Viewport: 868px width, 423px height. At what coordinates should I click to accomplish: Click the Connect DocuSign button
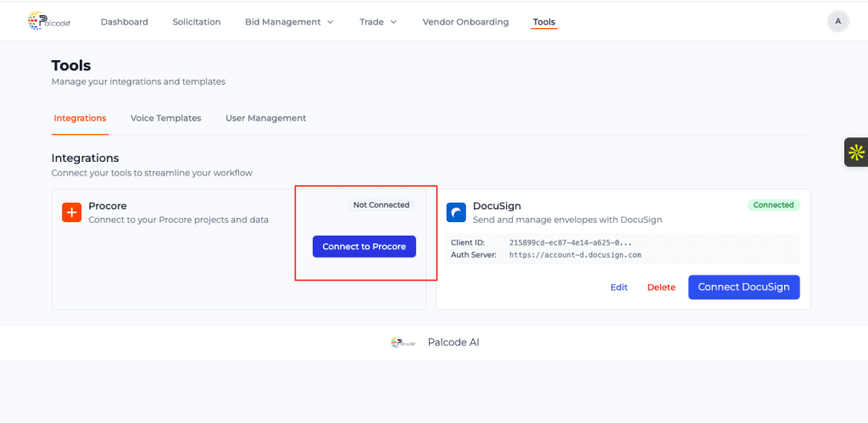pos(743,287)
